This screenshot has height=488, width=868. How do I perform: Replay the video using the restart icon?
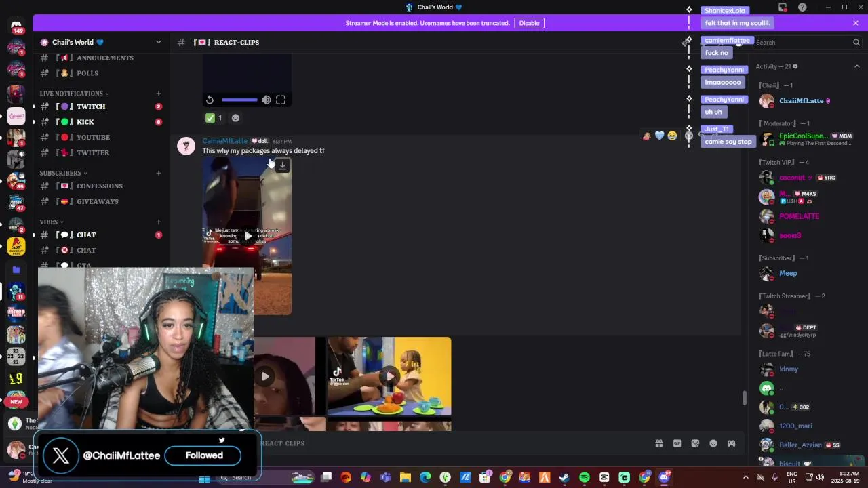[210, 100]
